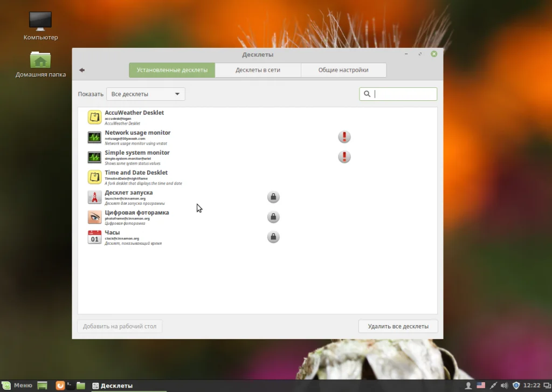Screen dimensions: 552x392
Task: Open the Компьютер desktop icon
Action: (40, 26)
